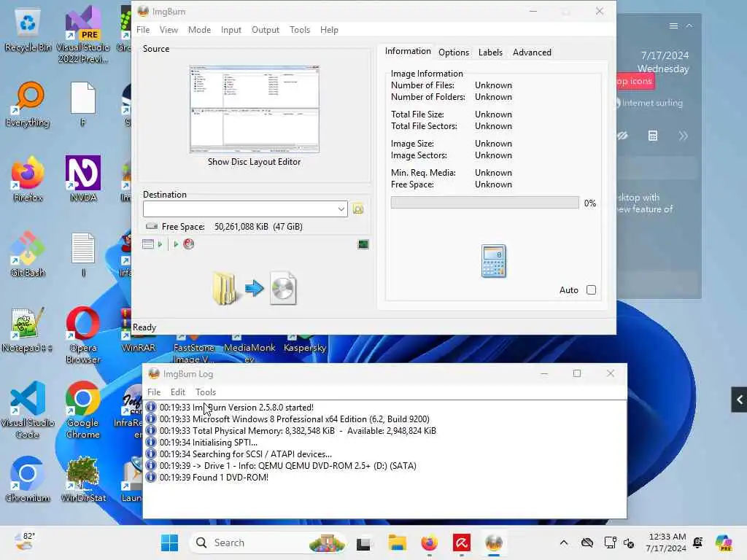The width and height of the screenshot is (747, 560).
Task: Open the NVDA desktop shortcut
Action: click(x=83, y=180)
